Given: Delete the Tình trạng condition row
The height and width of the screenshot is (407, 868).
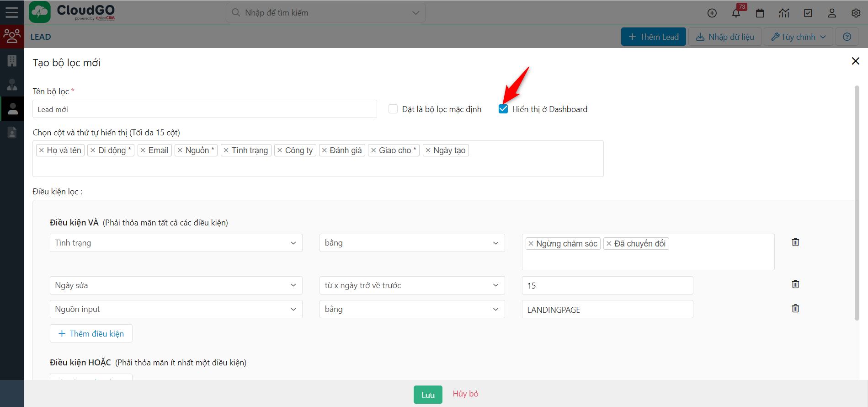Looking at the screenshot, I should (795, 242).
